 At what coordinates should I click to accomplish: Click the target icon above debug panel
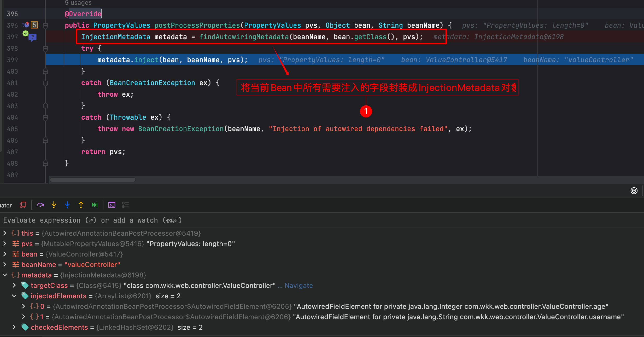pyautogui.click(x=634, y=191)
